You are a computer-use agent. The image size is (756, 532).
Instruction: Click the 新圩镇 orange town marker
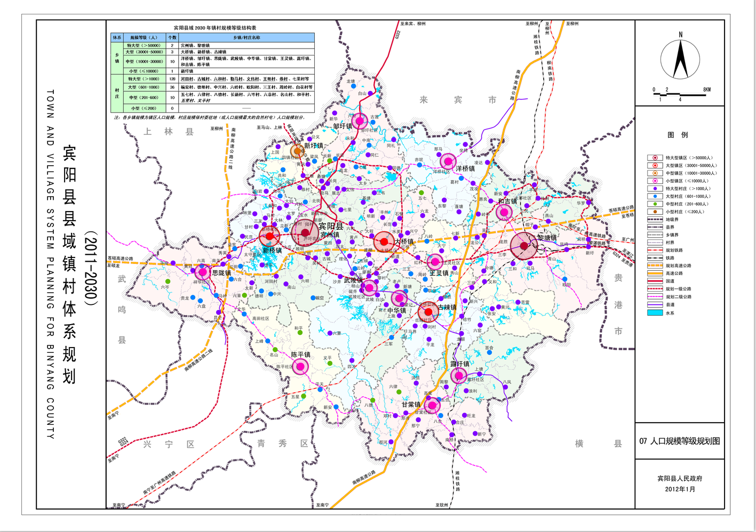click(297, 151)
